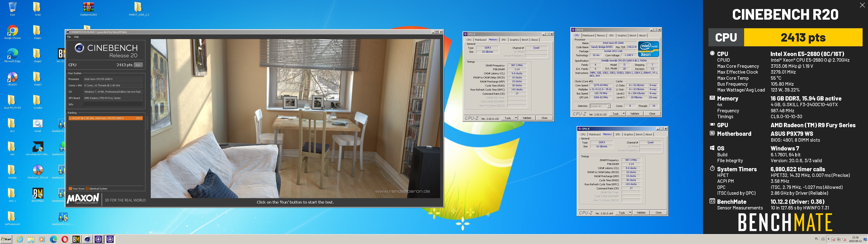Image resolution: width=868 pixels, height=244 pixels.
Task: Click the 2413 pts score in BenchMate panel
Action: coord(803,38)
